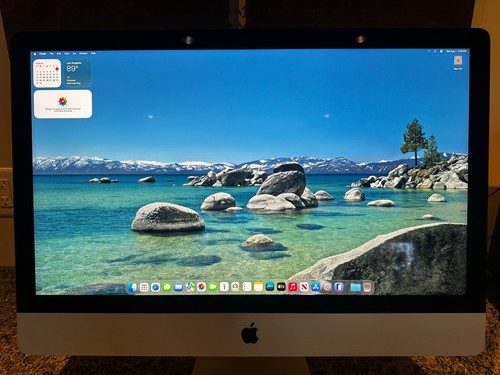Open the Messages app in Dock
This screenshot has width=500, height=375.
[x=167, y=287]
